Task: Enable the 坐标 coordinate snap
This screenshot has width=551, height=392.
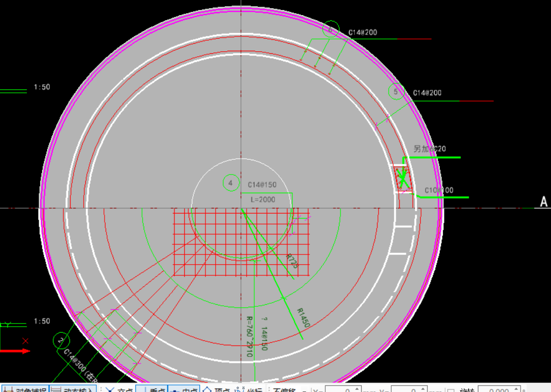Action: [x=248, y=389]
